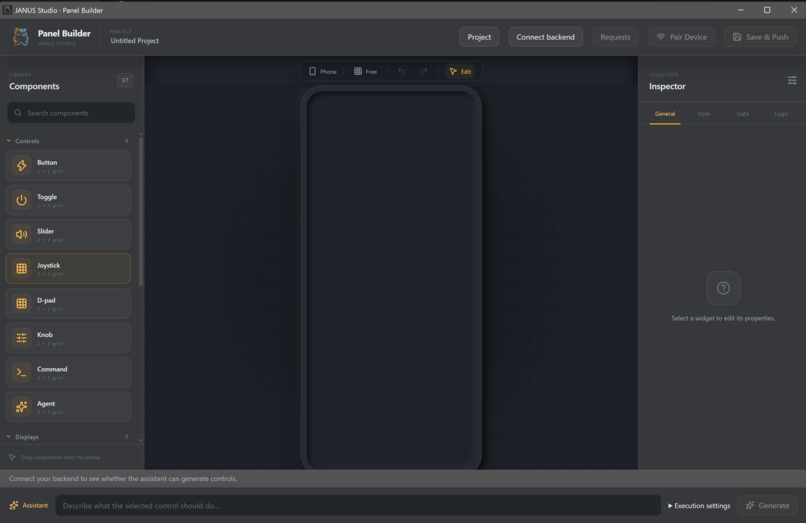Click the Generate button
The image size is (806, 523).
click(767, 506)
